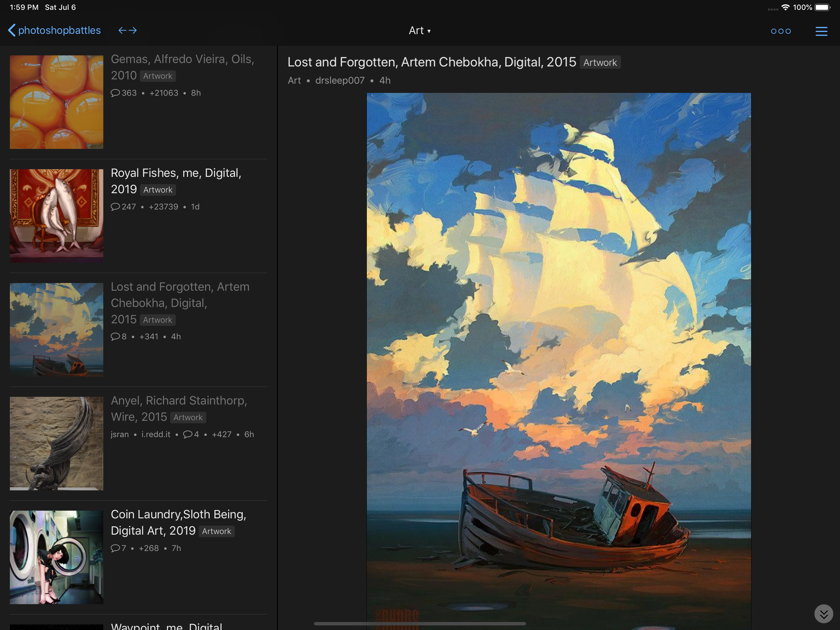This screenshot has height=630, width=840.
Task: Open comments on the Royal Fishes post
Action: coord(123,207)
